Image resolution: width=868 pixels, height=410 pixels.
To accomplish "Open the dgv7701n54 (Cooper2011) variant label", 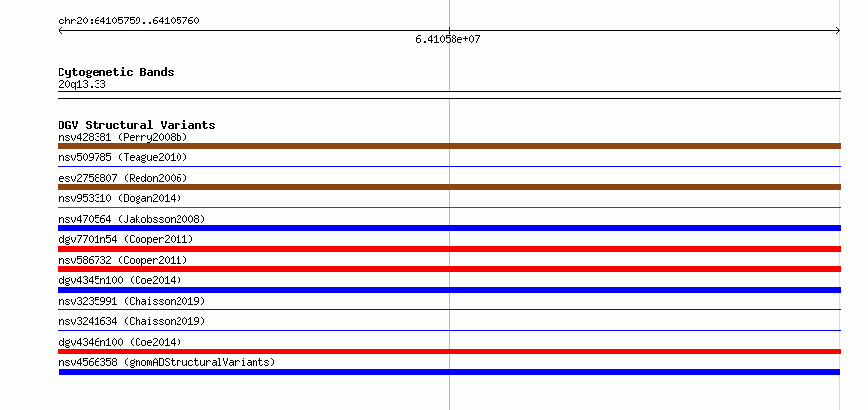I will [x=126, y=239].
